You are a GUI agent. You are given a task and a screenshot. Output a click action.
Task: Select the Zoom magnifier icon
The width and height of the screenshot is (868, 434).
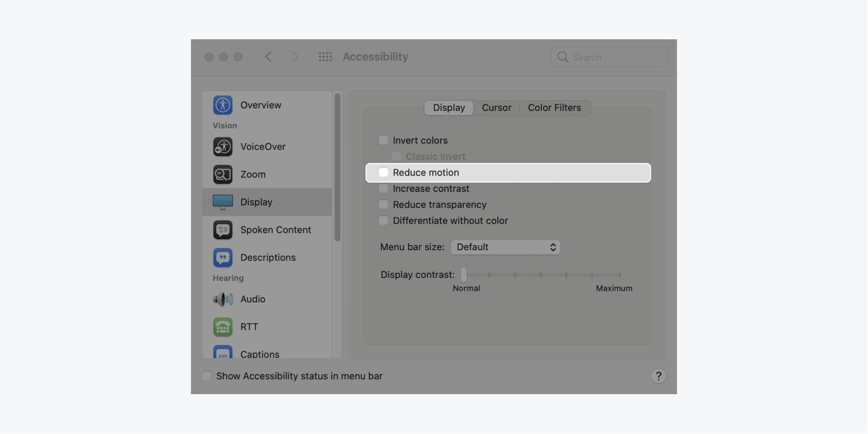(x=223, y=175)
